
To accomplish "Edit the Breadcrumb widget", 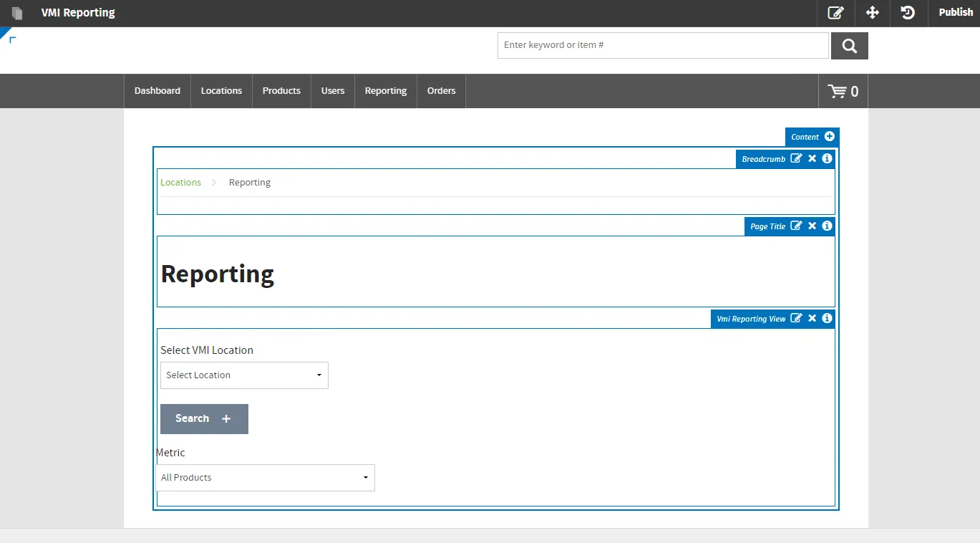I will click(796, 158).
